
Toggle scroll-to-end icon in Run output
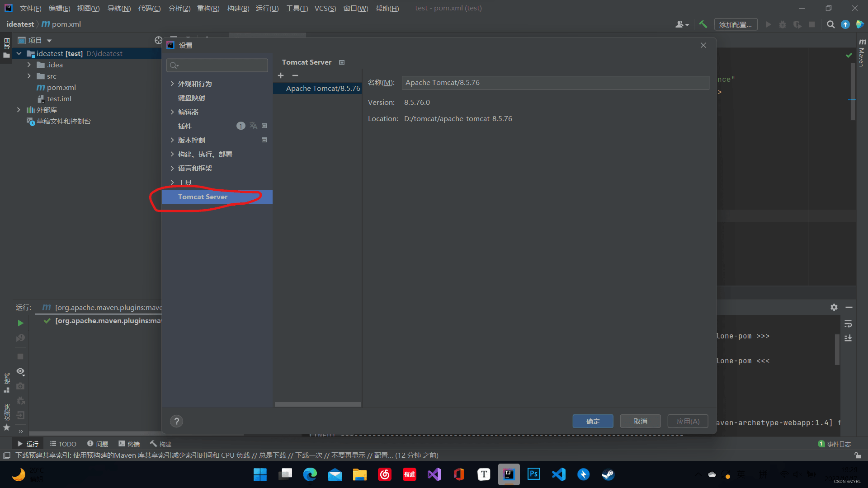coord(848,338)
